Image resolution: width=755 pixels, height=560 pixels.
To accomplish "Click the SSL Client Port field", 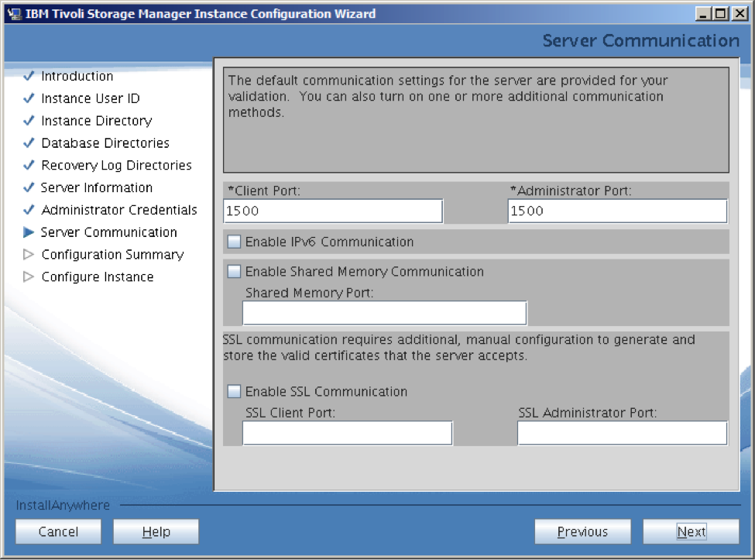I will point(347,433).
